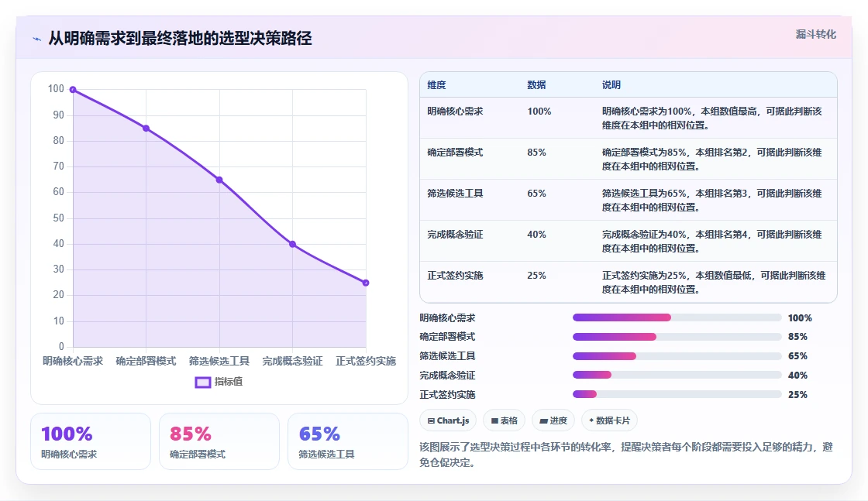Click the 明确核心需求 100% progress bar

[x=677, y=317]
